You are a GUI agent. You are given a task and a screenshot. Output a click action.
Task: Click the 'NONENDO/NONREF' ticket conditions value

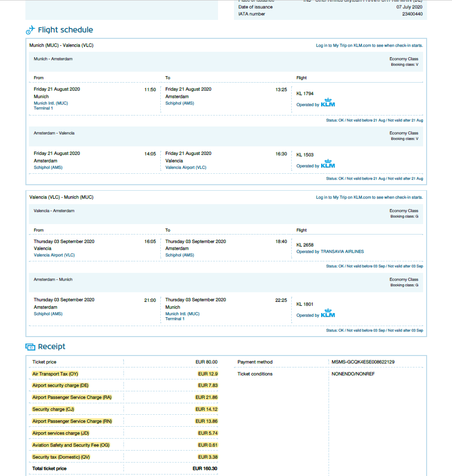pyautogui.click(x=353, y=374)
